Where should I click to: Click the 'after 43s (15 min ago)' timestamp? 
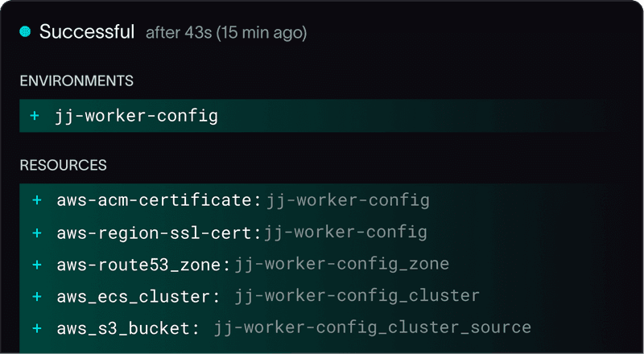click(226, 34)
